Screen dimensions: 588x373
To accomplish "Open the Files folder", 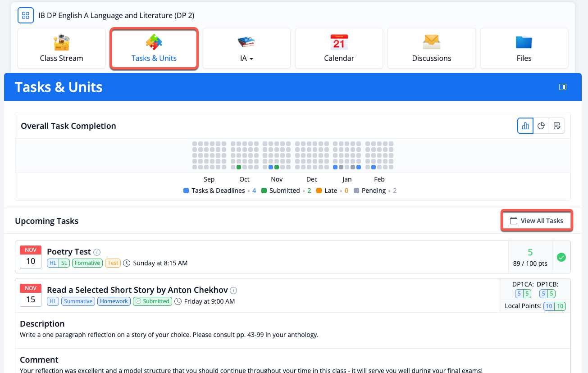I will click(x=524, y=49).
